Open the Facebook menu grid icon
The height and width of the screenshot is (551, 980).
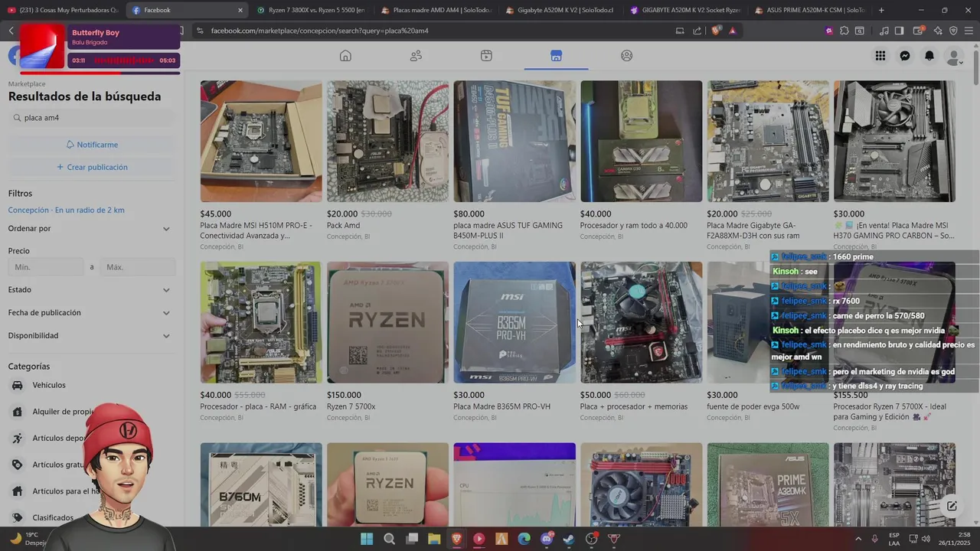coord(880,56)
